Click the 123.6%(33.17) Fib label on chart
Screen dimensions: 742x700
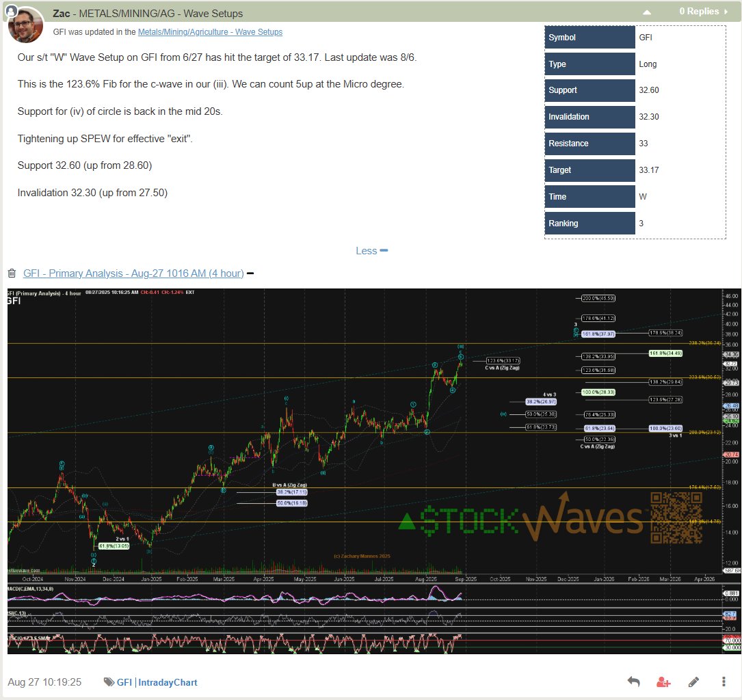click(x=503, y=360)
